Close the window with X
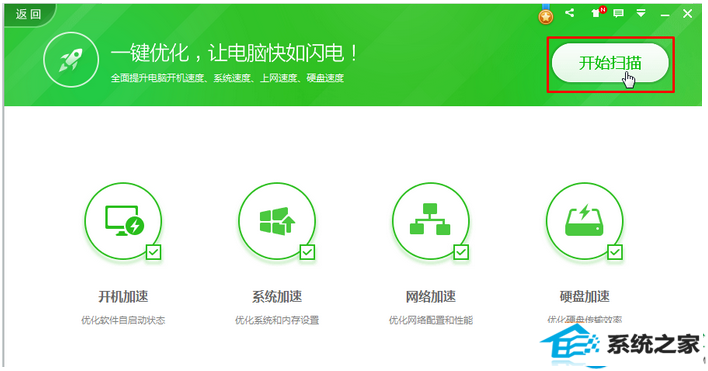Viewport: 708px width, 371px height. pyautogui.click(x=688, y=14)
